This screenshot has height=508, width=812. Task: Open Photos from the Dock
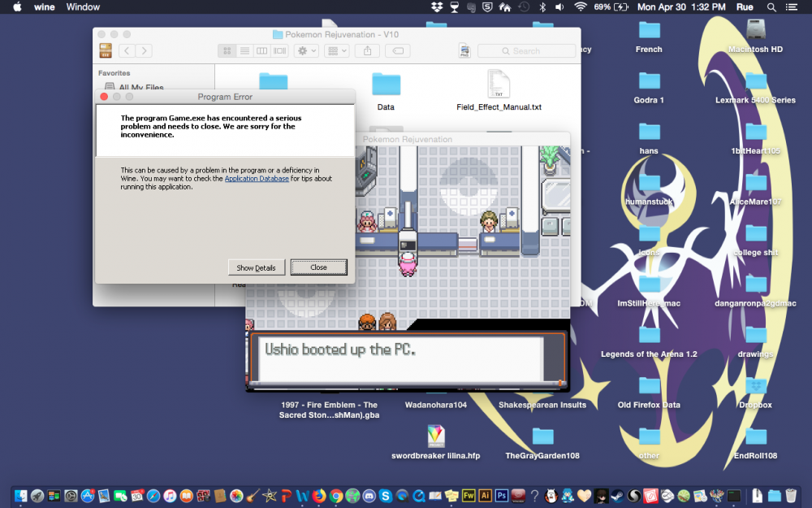pos(236,496)
